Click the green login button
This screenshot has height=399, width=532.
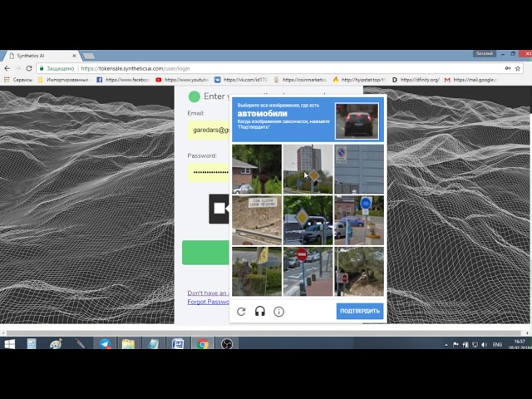click(205, 253)
